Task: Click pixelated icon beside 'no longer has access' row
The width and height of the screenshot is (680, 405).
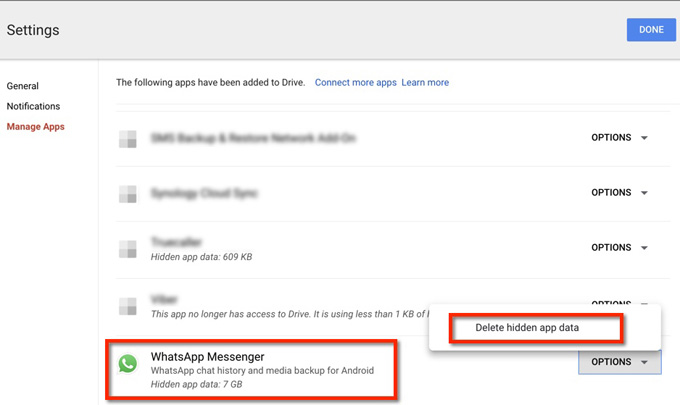Action: coord(128,306)
